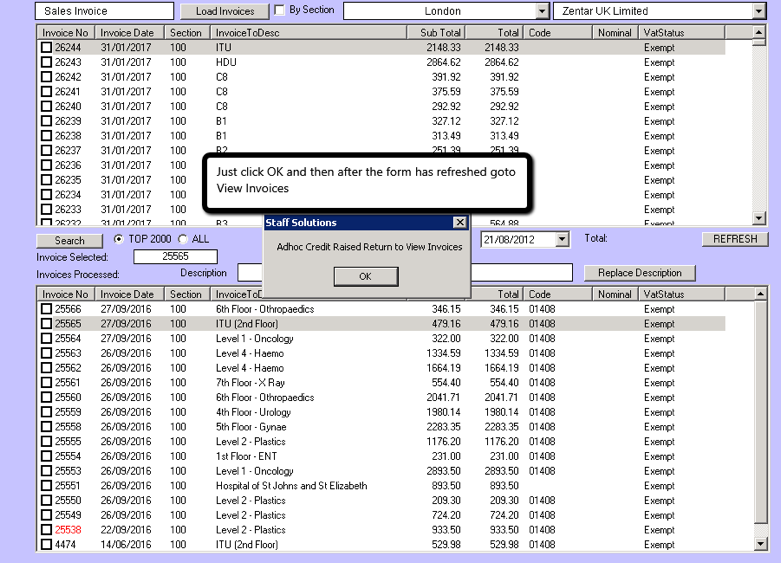Screen dimensions: 781x563
Task: Click the Replace Description button
Action: click(639, 272)
